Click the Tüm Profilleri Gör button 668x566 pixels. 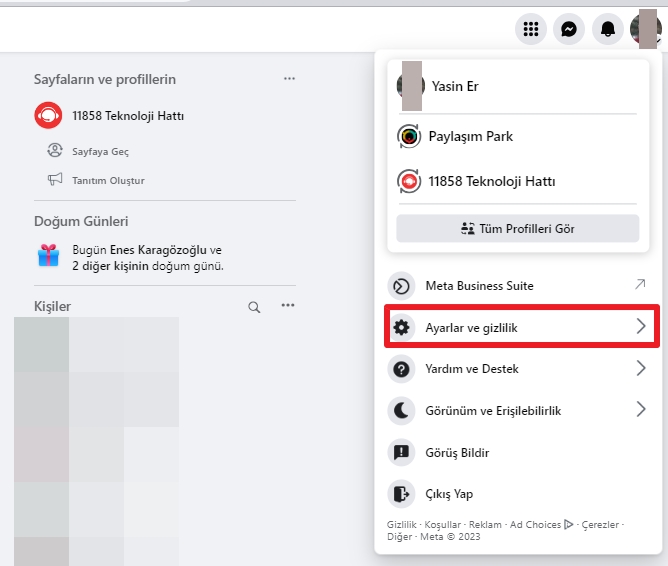coord(518,229)
